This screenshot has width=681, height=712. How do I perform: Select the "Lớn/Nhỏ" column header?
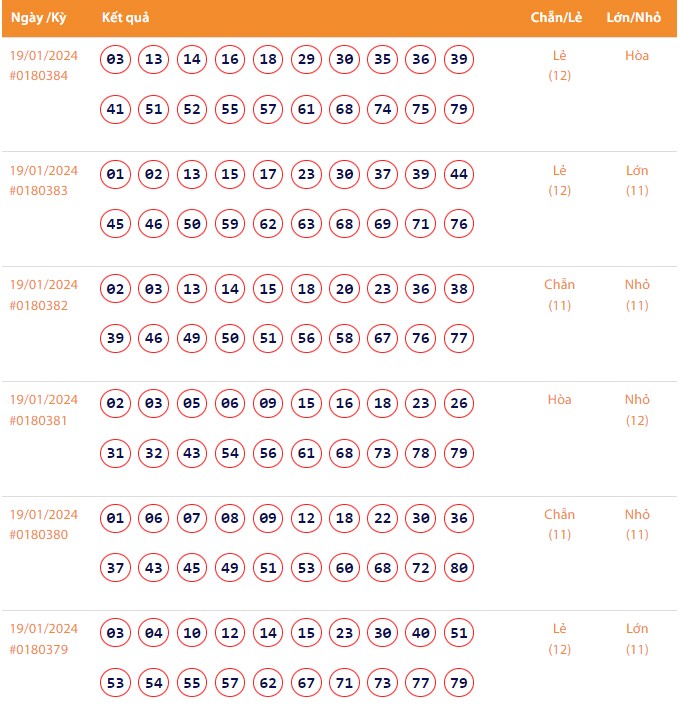coord(633,18)
